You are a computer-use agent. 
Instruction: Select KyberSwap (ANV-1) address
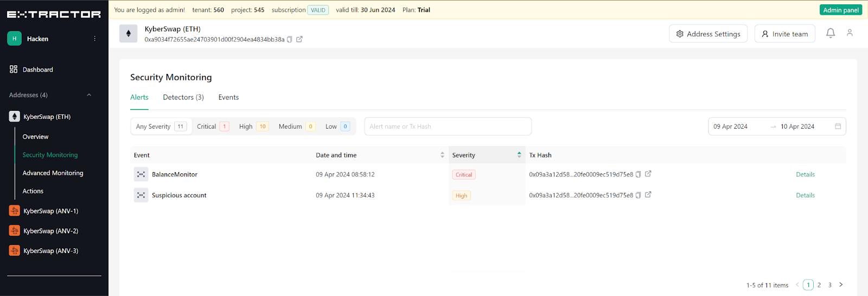pyautogui.click(x=50, y=211)
